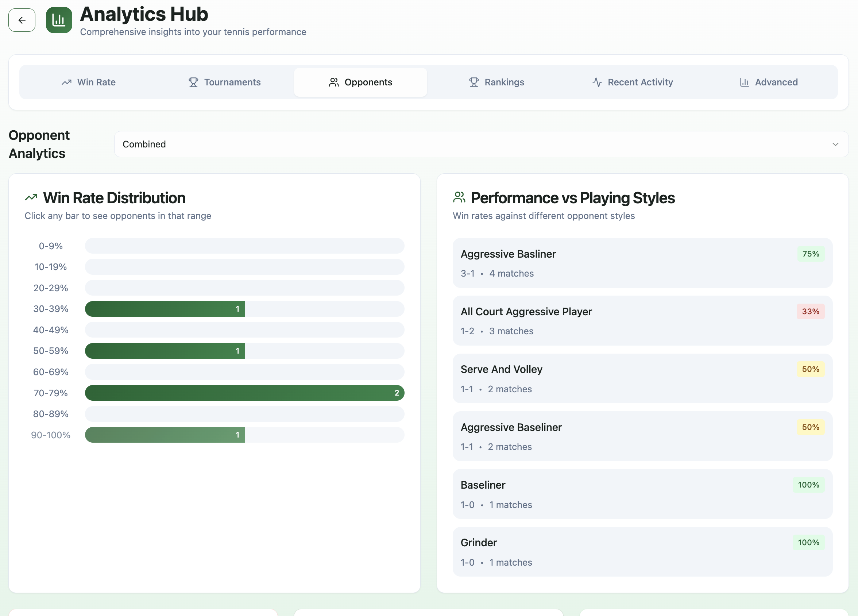This screenshot has height=616, width=858.
Task: Select the Grinder playing style row
Action: (x=642, y=552)
